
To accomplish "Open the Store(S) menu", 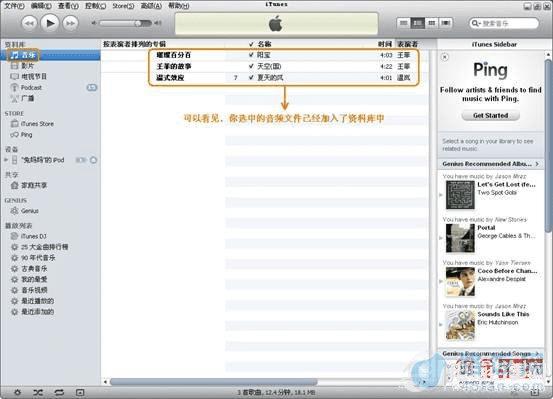I will (x=123, y=6).
